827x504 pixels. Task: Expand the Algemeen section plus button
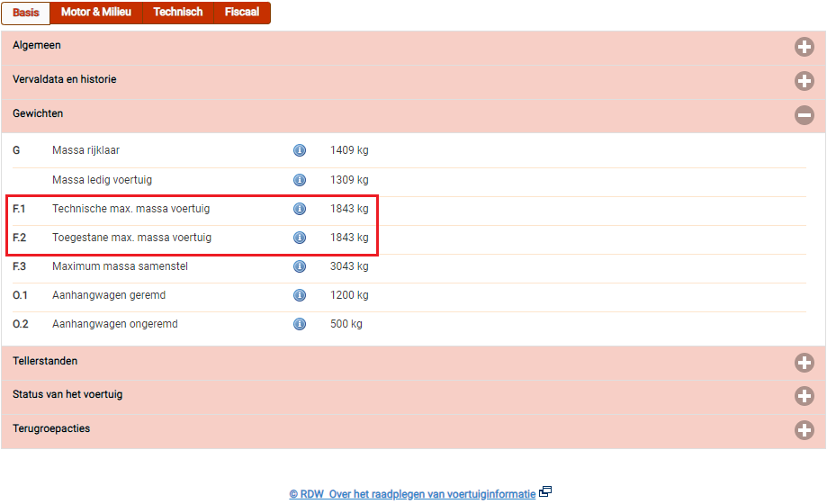pyautogui.click(x=804, y=48)
